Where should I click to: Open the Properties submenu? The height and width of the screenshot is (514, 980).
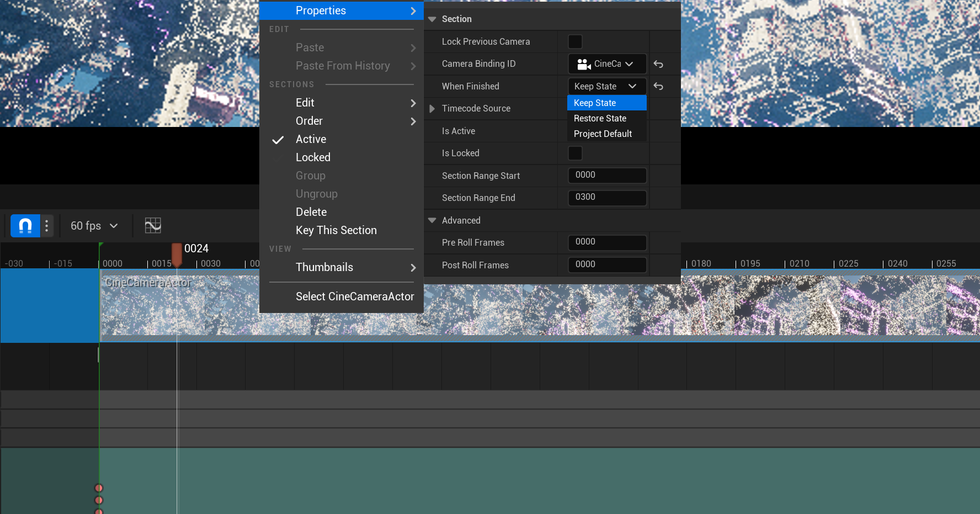(342, 10)
